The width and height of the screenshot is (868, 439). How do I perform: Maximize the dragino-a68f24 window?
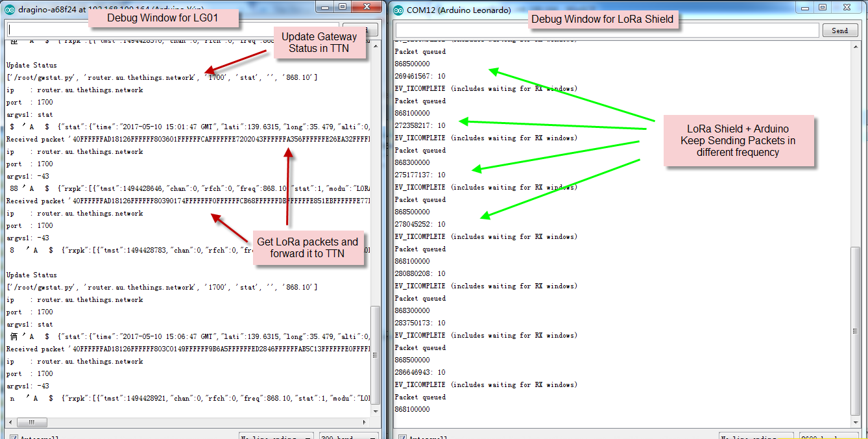click(x=342, y=7)
